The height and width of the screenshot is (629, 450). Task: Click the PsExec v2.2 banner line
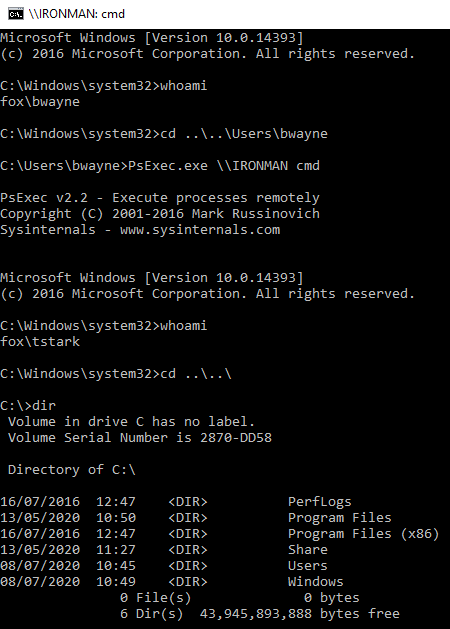[160, 198]
